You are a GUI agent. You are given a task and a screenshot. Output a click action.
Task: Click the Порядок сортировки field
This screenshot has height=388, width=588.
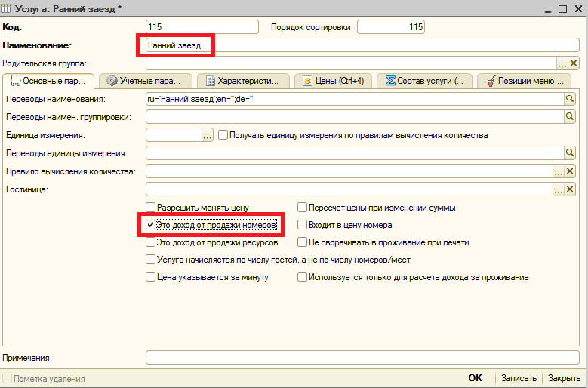tap(391, 27)
